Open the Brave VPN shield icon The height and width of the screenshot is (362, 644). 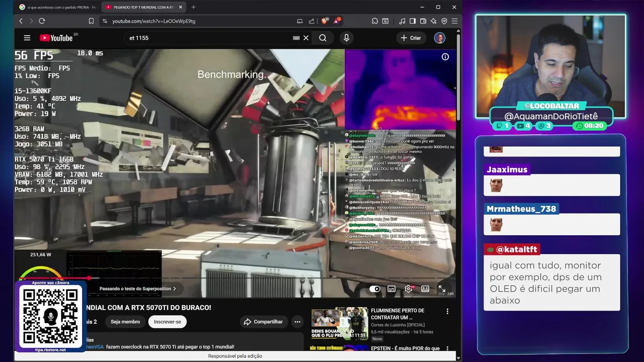pyautogui.click(x=444, y=21)
